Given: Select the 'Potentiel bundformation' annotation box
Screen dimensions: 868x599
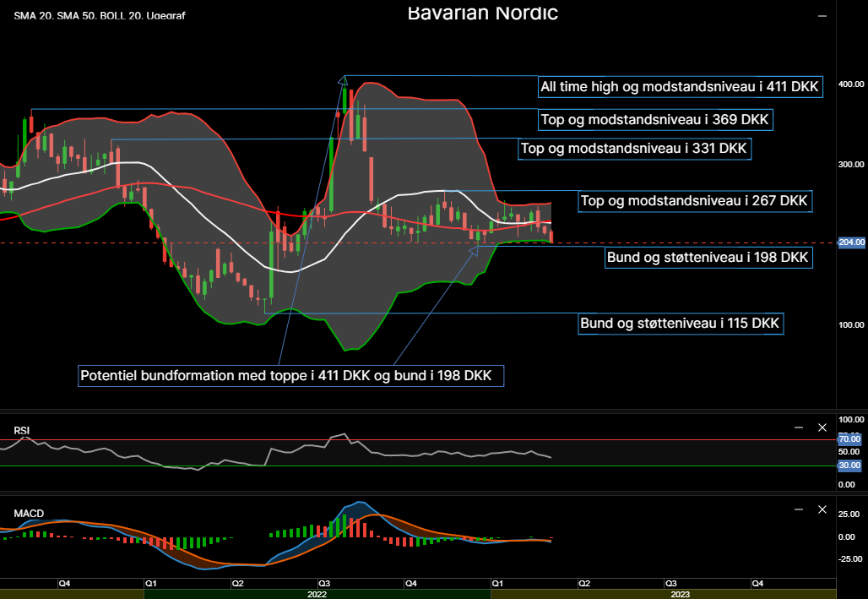Looking at the screenshot, I should (x=290, y=376).
